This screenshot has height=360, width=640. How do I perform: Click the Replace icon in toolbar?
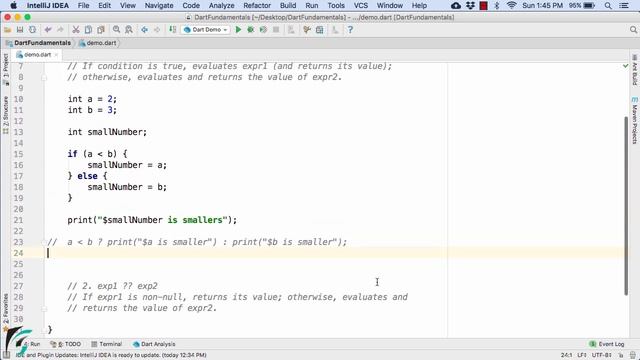point(129,30)
